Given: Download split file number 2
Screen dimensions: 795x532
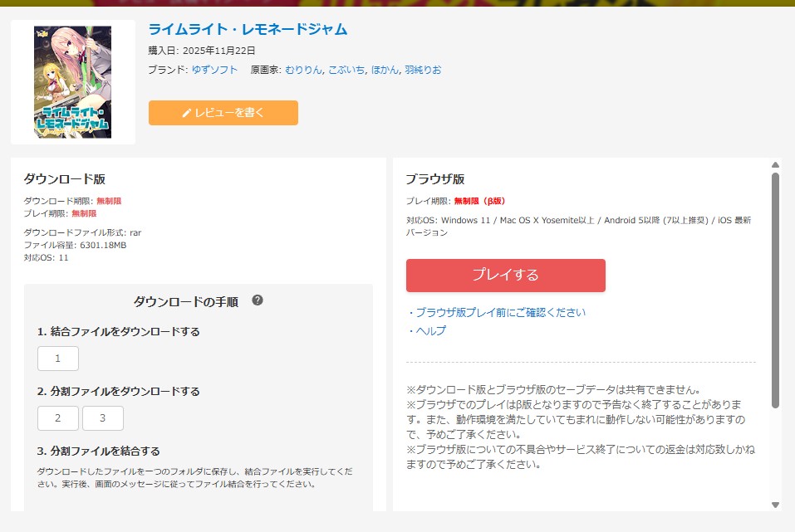Looking at the screenshot, I should tap(58, 418).
